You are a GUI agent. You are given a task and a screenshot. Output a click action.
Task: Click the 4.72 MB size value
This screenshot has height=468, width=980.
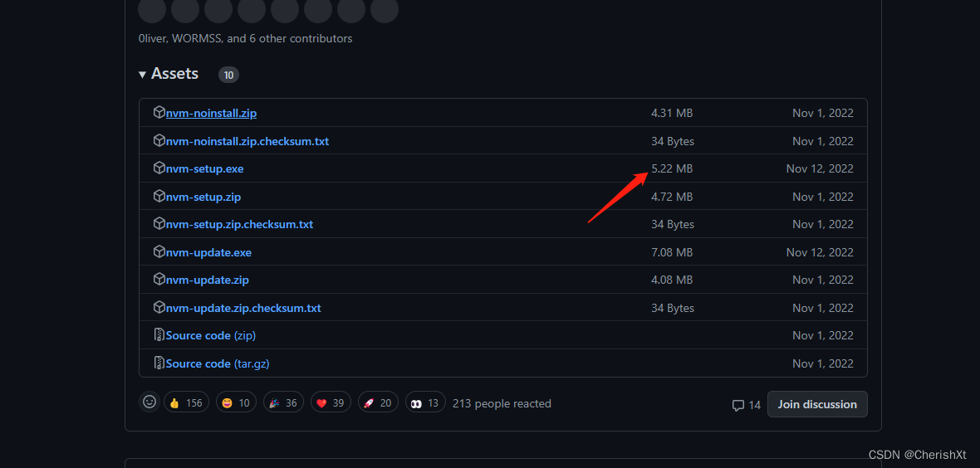tap(672, 197)
